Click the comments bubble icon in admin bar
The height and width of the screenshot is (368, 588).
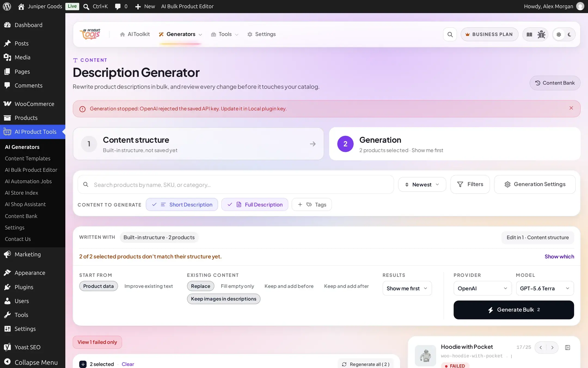tap(118, 7)
